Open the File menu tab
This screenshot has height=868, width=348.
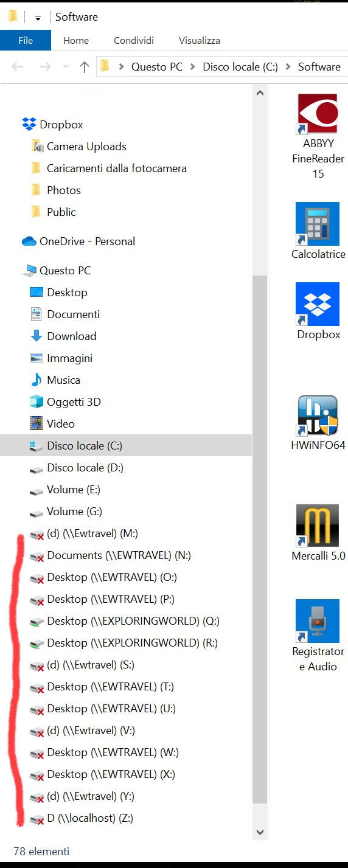[26, 41]
